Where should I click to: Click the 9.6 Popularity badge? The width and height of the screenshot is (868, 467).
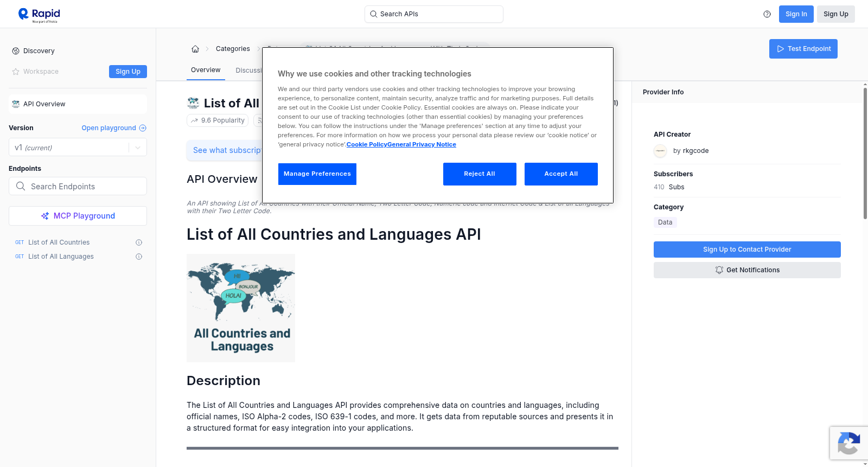tap(218, 120)
